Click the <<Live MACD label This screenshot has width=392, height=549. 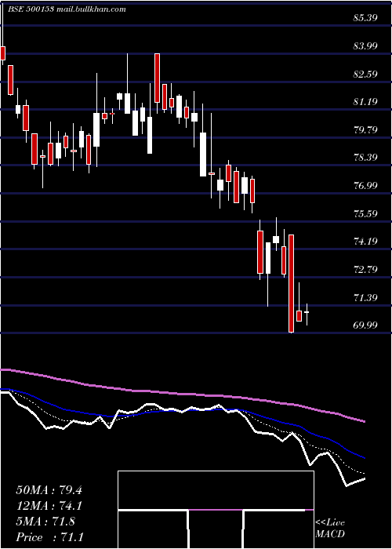[330, 529]
